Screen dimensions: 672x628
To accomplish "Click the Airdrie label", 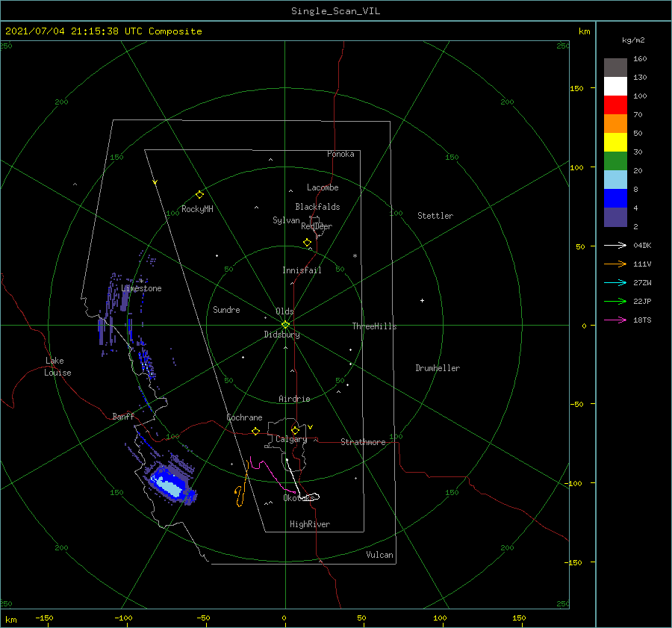I will (x=294, y=399).
